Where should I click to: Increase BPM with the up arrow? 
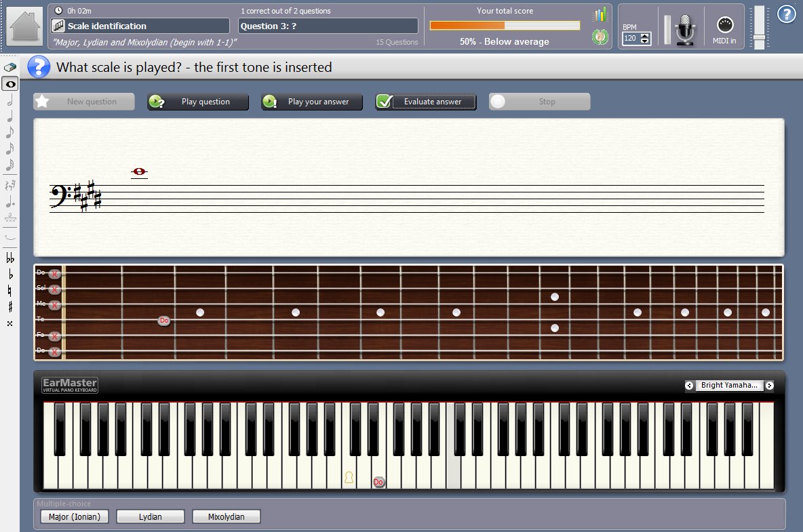pos(645,36)
